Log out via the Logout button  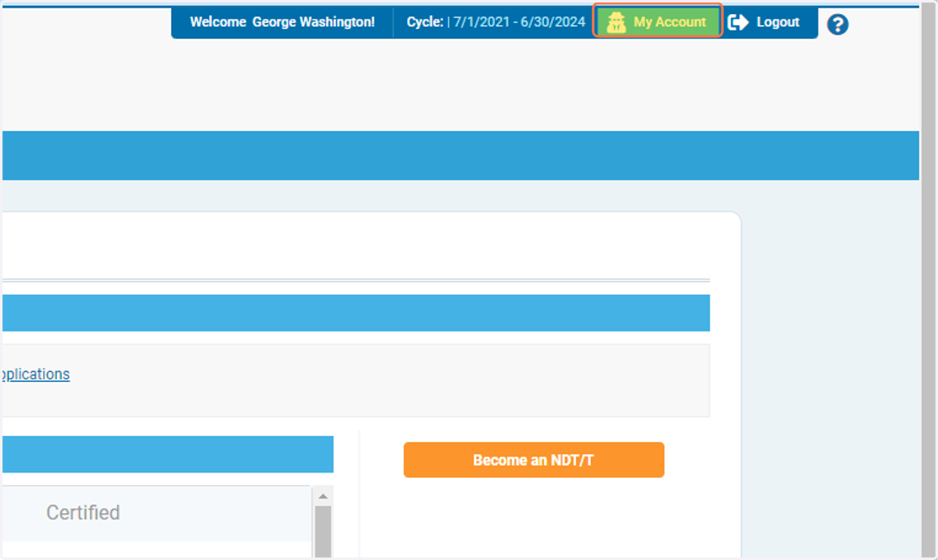pos(764,23)
